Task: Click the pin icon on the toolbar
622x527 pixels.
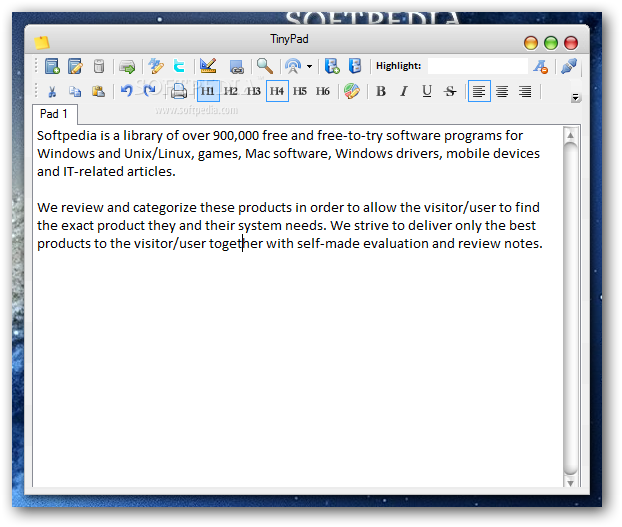Action: pos(569,66)
